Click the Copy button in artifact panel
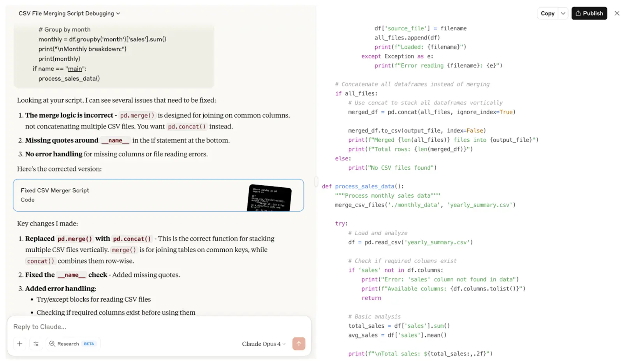 [547, 13]
